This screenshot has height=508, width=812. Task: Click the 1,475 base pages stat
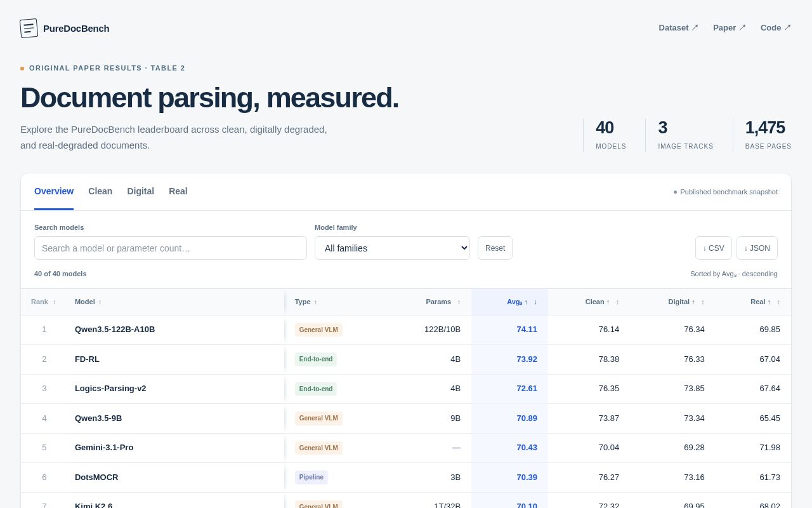(x=768, y=135)
